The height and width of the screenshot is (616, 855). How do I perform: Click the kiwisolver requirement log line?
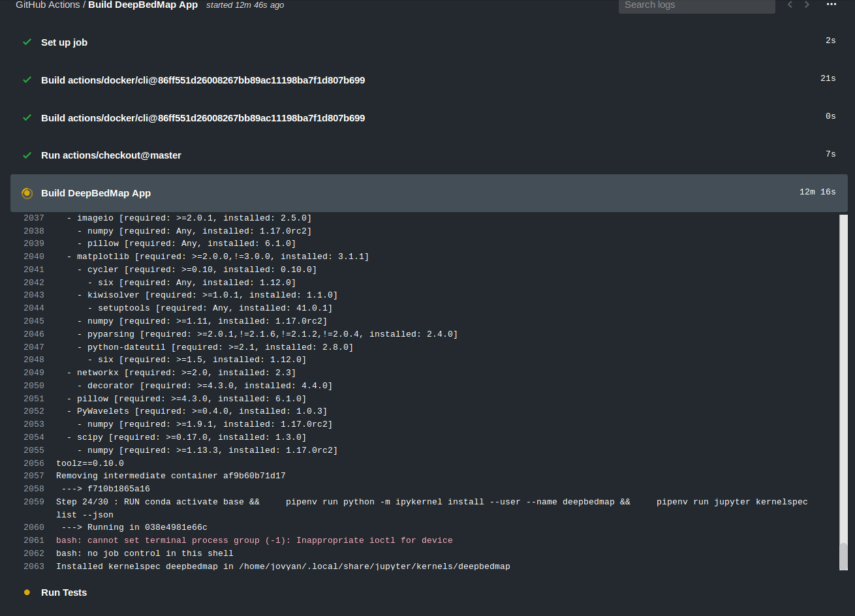[208, 295]
